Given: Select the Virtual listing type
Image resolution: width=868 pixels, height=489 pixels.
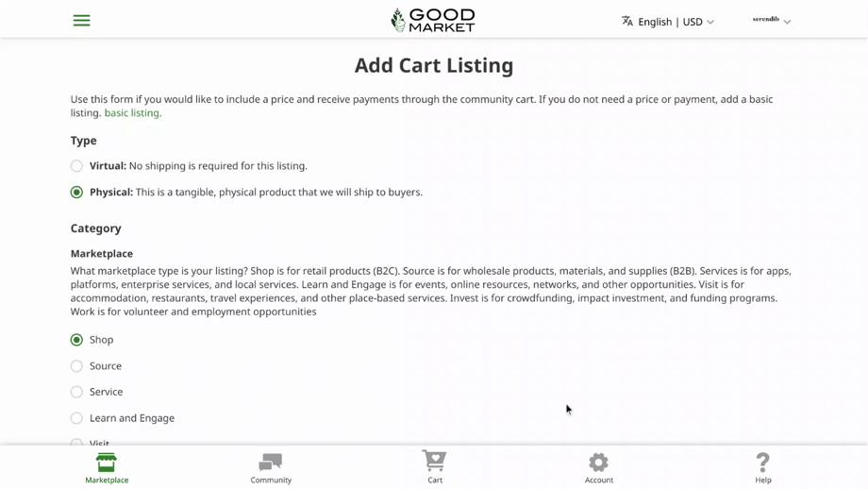Looking at the screenshot, I should 76,166.
